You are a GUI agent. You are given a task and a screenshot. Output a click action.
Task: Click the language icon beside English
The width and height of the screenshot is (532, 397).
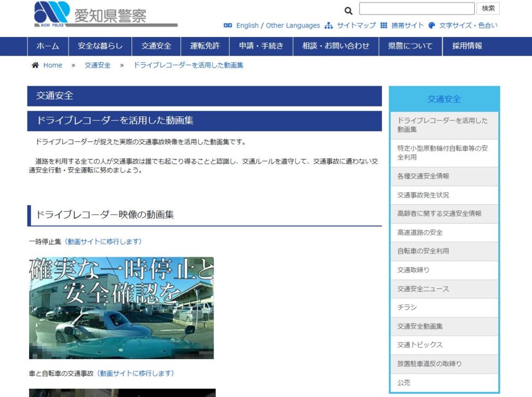click(x=228, y=25)
